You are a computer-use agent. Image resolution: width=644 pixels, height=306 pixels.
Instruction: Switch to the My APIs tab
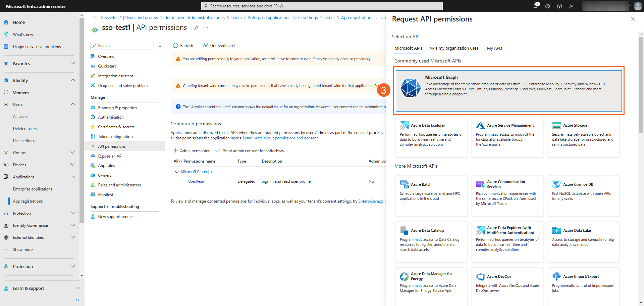(494, 48)
